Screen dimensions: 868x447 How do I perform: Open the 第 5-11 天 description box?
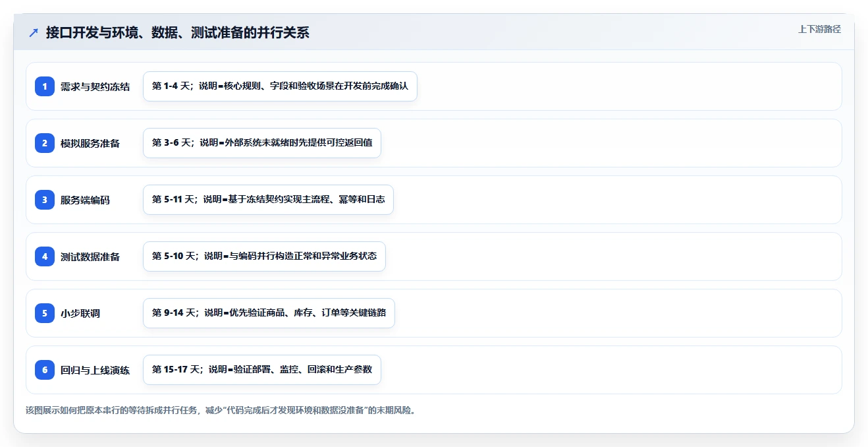[268, 200]
